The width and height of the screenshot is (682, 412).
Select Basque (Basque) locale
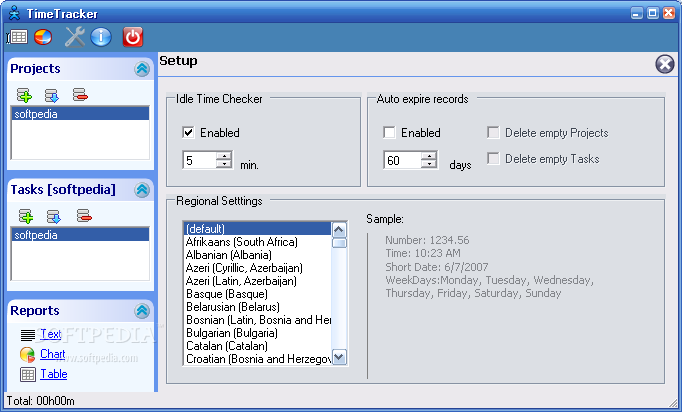257,294
